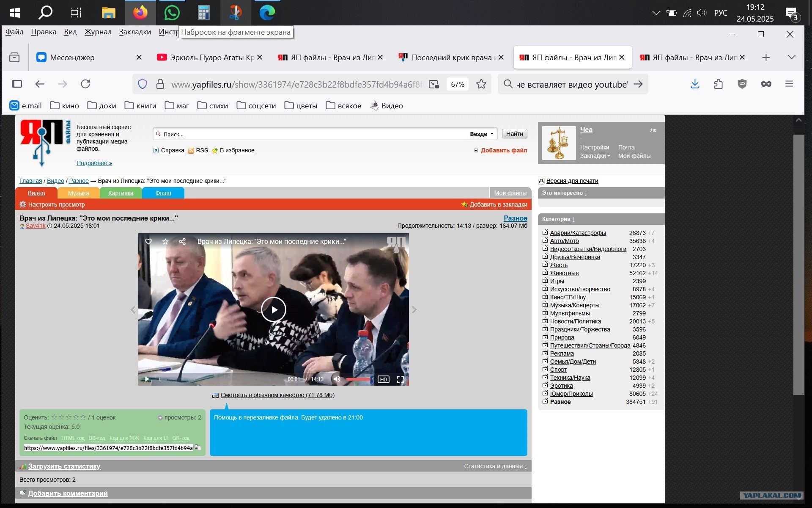Open 'Версия для печати' link
Image resolution: width=812 pixels, height=508 pixels.
(572, 181)
